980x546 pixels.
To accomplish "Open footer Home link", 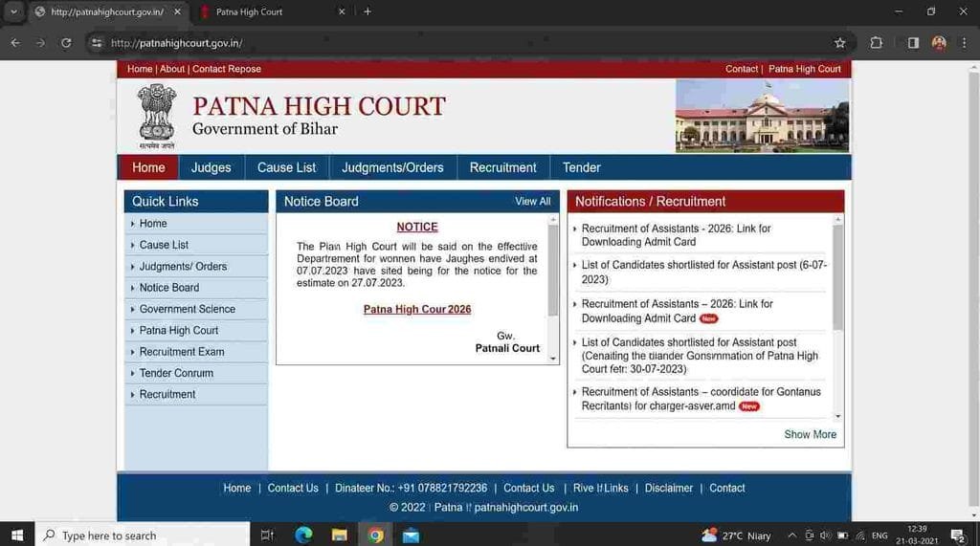I will pyautogui.click(x=237, y=488).
